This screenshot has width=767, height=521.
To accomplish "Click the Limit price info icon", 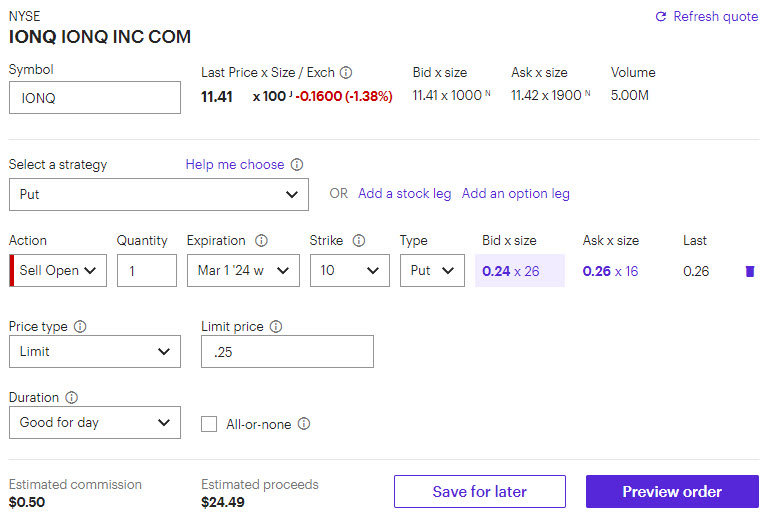I will [x=276, y=327].
